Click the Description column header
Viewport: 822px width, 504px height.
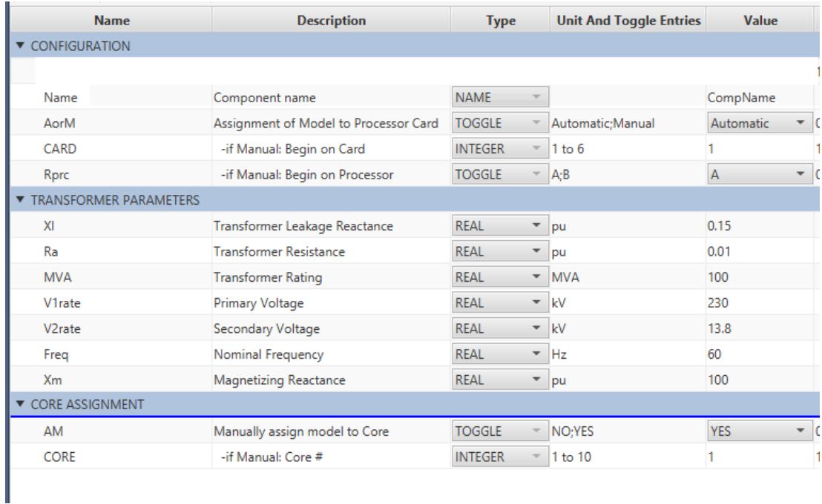(328, 21)
